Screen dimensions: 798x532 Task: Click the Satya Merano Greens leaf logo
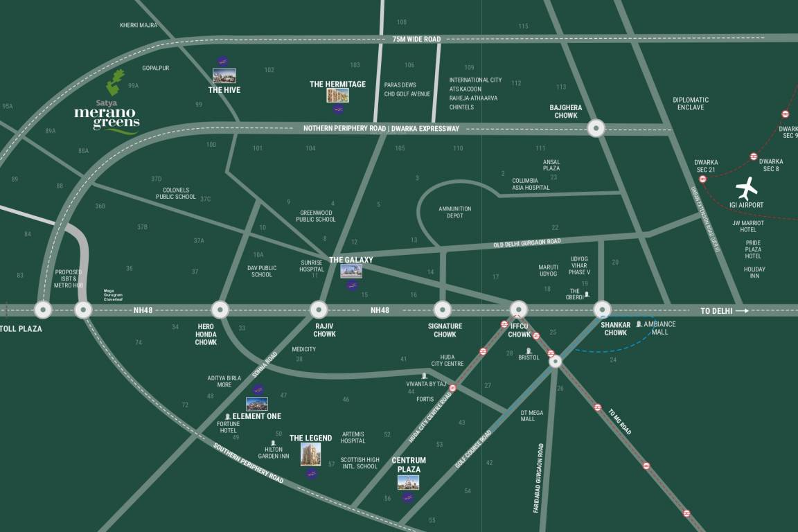coord(114,82)
